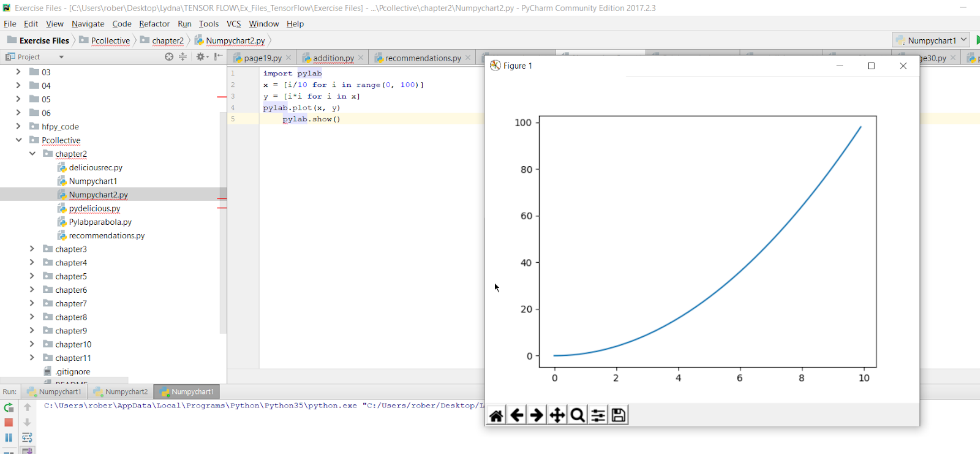
Task: Close the recommendations.py editor tab
Action: coord(468,58)
